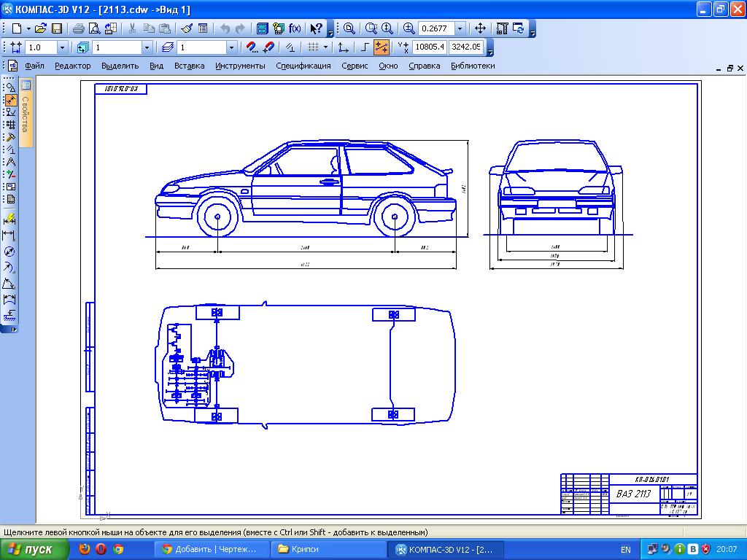Toggle the highlighted parametric mode button

pyautogui.click(x=381, y=47)
